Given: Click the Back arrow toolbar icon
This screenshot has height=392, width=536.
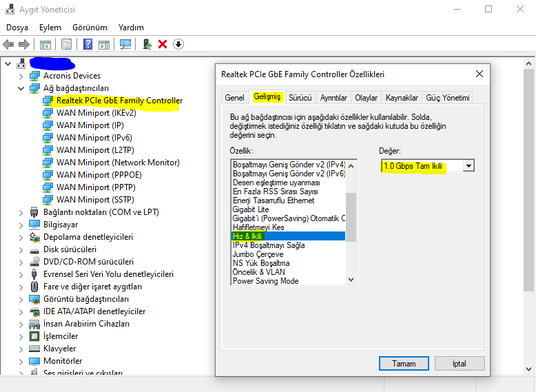Looking at the screenshot, I should tap(8, 44).
